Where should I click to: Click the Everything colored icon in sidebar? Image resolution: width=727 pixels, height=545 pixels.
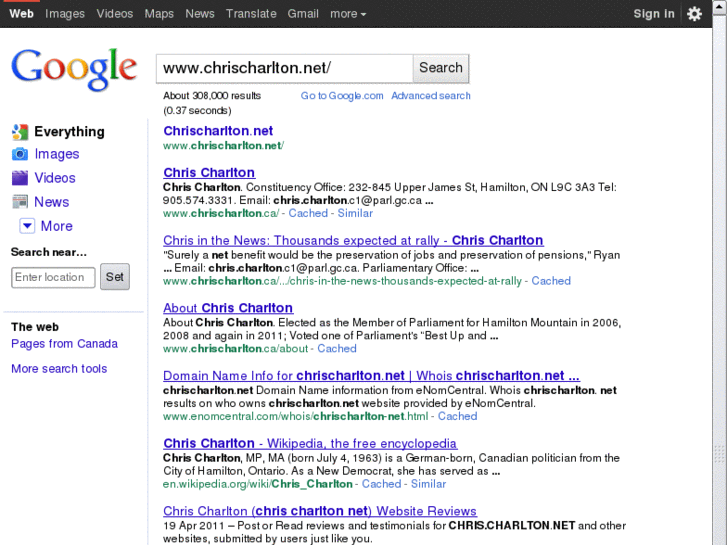20,132
